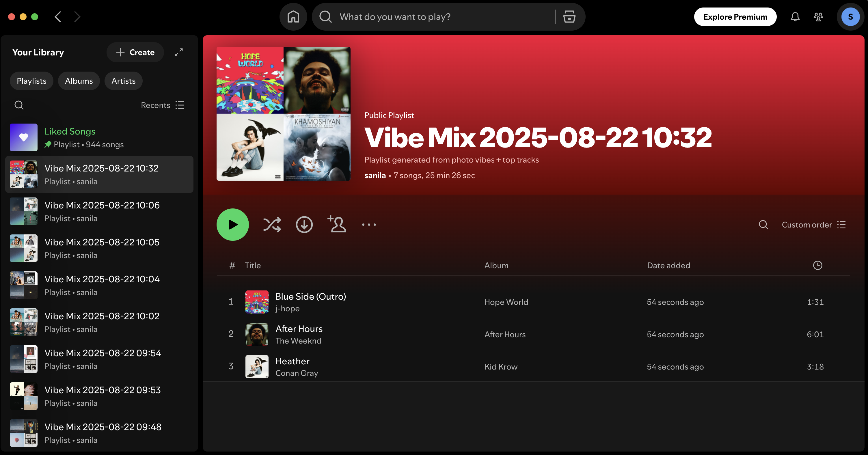The width and height of the screenshot is (868, 455).
Task: Invite collaborators with the add-person icon
Action: click(337, 225)
